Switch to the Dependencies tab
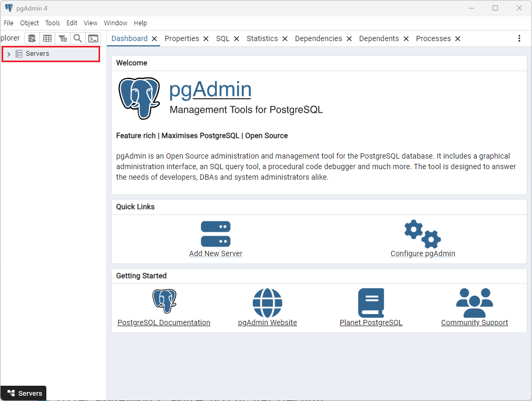The width and height of the screenshot is (532, 401). (x=318, y=38)
